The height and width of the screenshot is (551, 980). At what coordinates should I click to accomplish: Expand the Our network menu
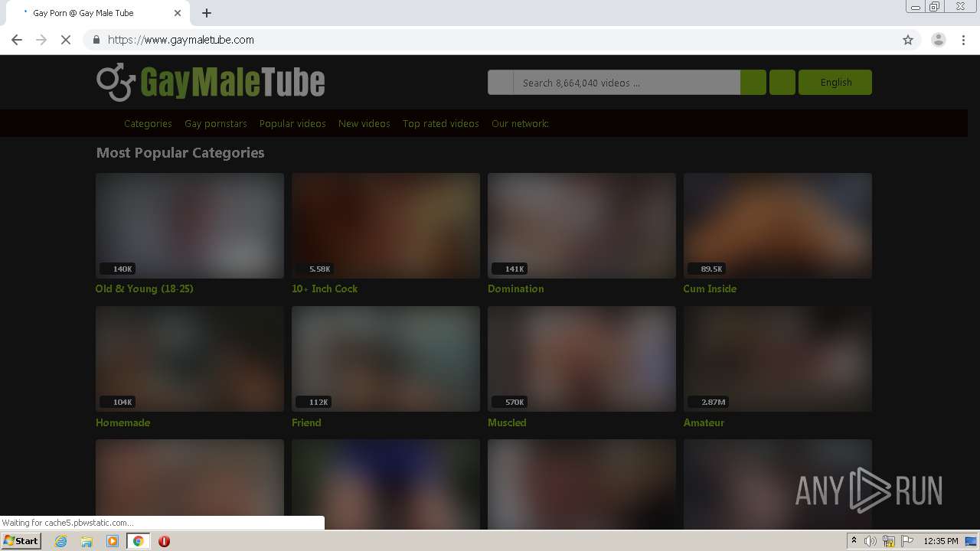pos(520,123)
